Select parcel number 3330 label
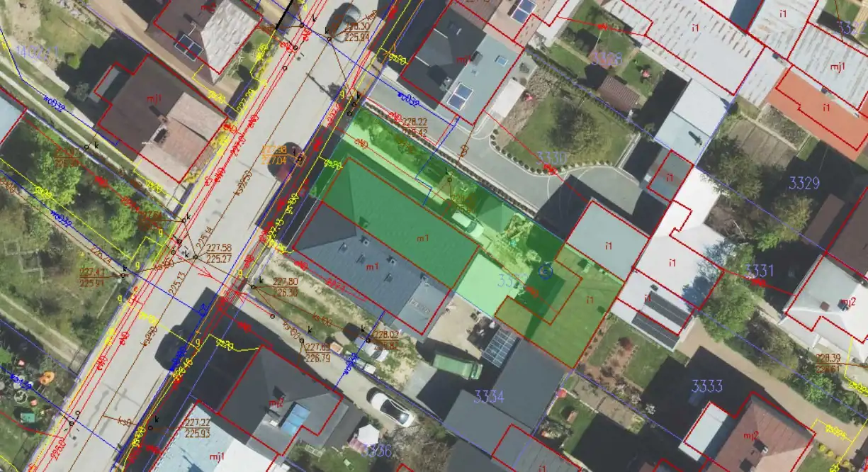This screenshot has height=472, width=868. (551, 158)
